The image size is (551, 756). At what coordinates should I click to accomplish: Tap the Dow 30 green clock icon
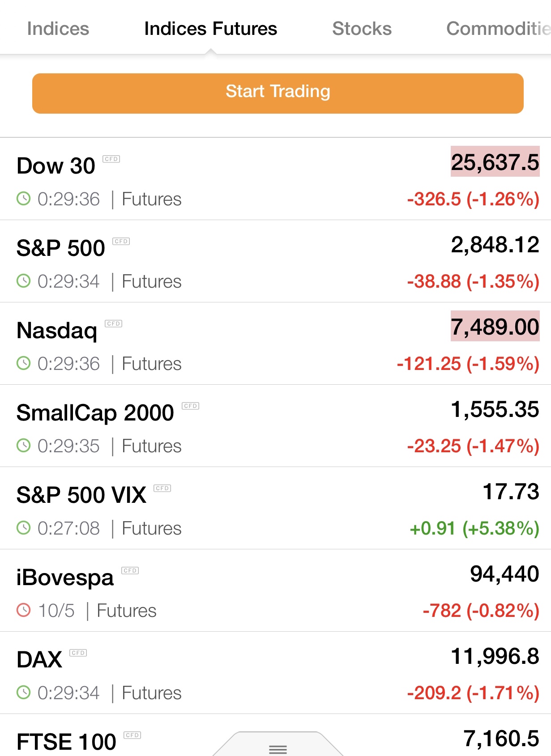23,199
